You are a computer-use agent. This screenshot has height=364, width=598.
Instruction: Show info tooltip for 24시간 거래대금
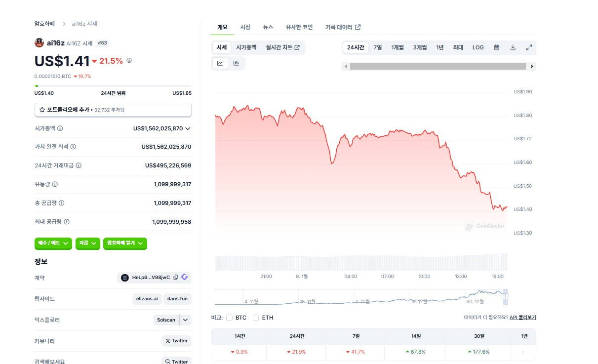point(79,165)
